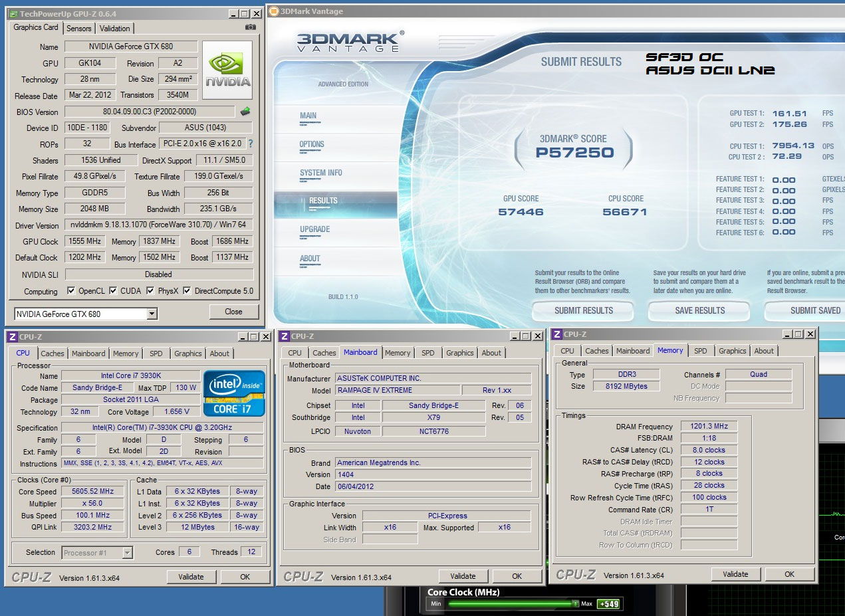Click the Core Clock green slider
Screen dimensions: 845x616
click(x=511, y=604)
